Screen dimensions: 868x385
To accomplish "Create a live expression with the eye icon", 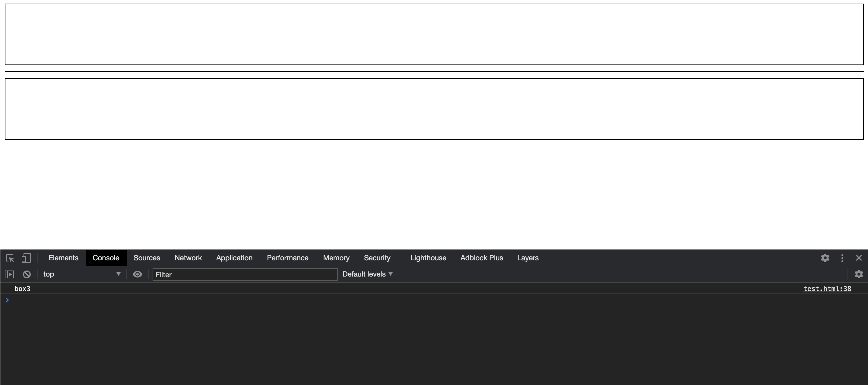I will (x=137, y=274).
